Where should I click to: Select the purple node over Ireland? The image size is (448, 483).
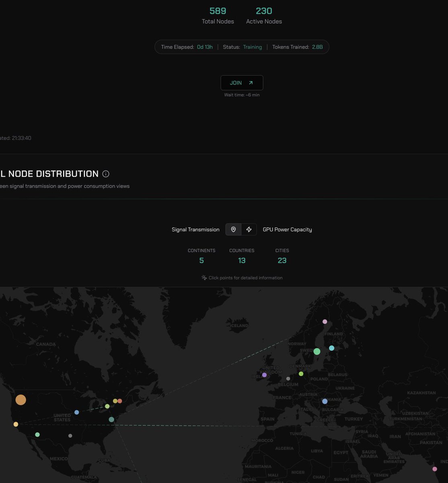(264, 375)
